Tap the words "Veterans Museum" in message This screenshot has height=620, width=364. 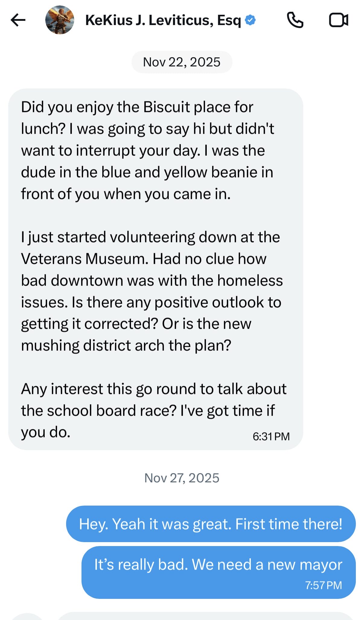tap(85, 259)
